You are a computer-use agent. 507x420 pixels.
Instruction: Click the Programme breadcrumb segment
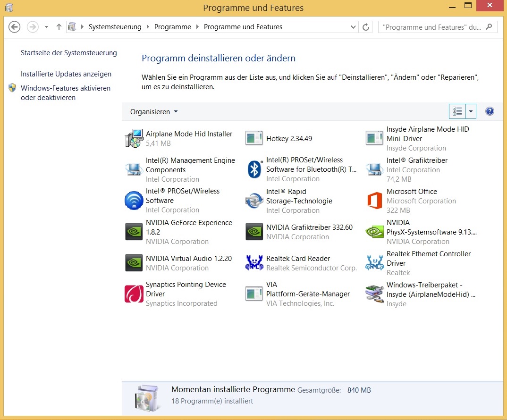[173, 27]
